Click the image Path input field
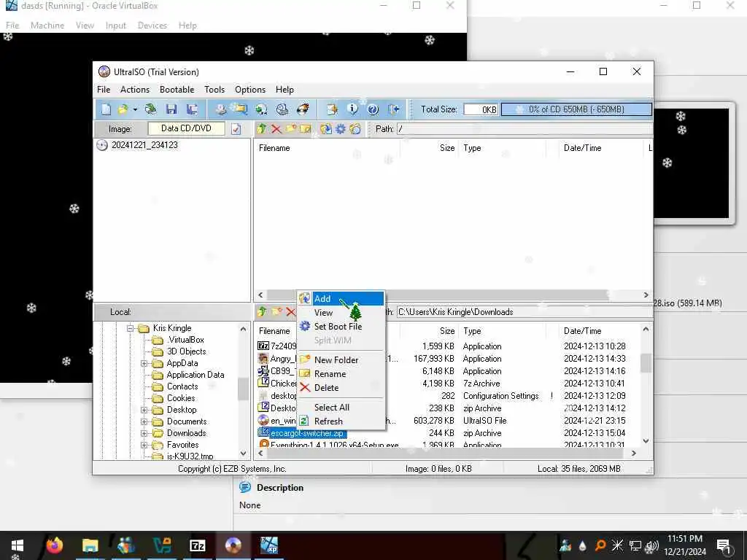Image resolution: width=747 pixels, height=560 pixels. click(524, 129)
